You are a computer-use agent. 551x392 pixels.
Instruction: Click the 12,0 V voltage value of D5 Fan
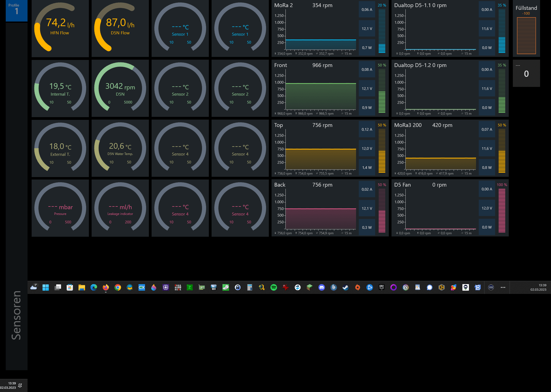pos(487,208)
